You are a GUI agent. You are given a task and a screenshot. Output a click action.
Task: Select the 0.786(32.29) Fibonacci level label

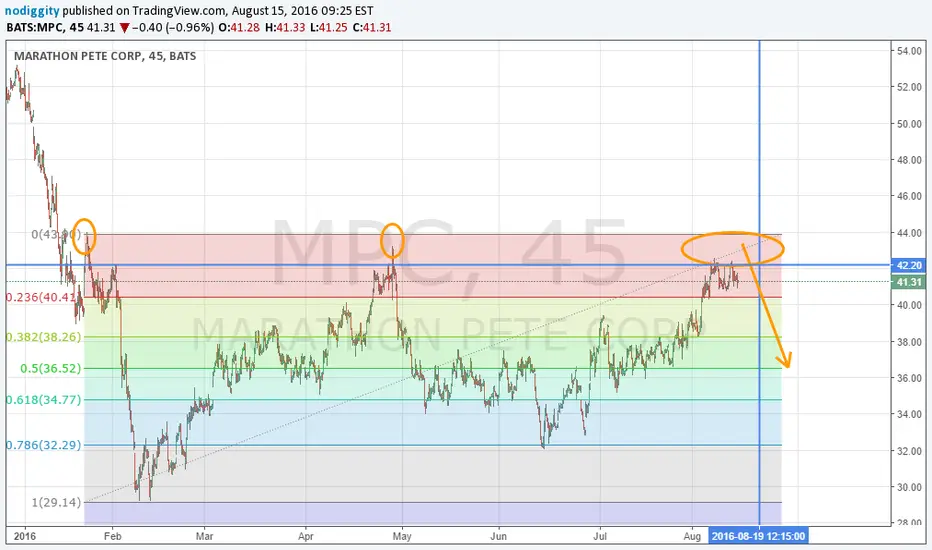point(43,445)
